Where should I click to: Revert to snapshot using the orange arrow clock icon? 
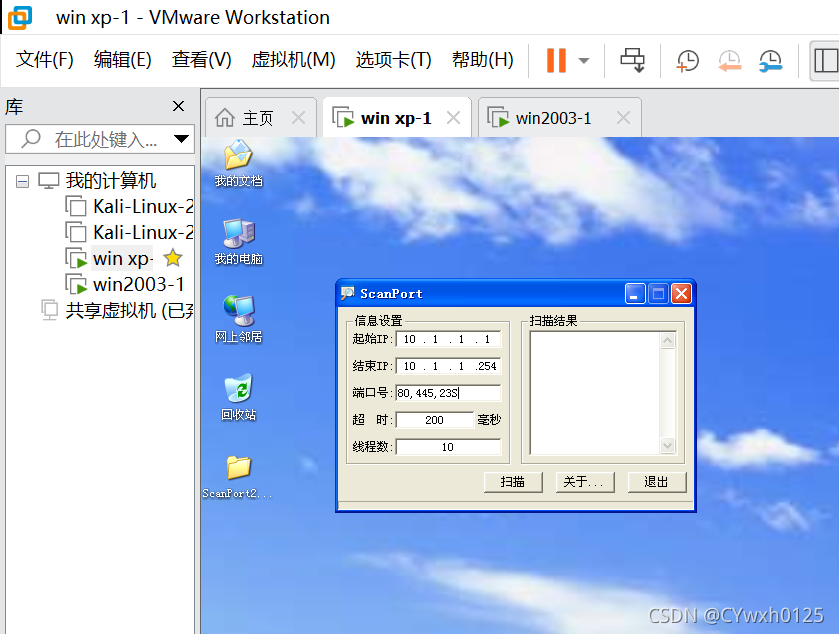(x=729, y=60)
